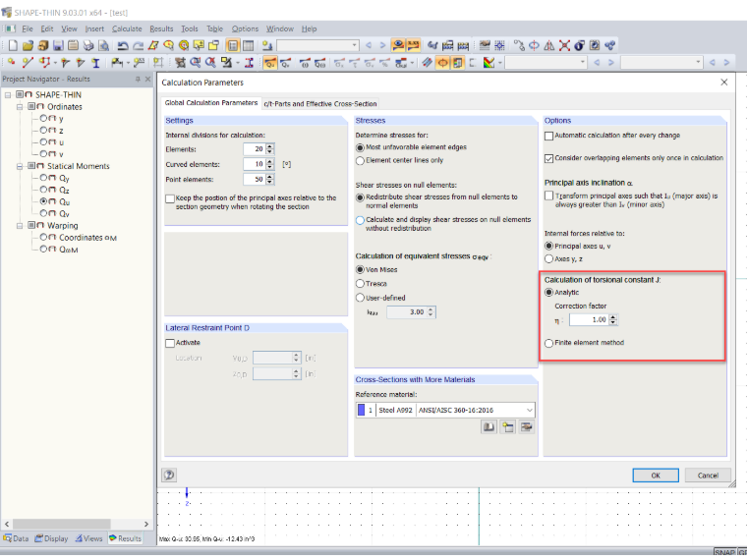Confirm with the OK button
Screen dimensions: 747x560
pos(656,476)
